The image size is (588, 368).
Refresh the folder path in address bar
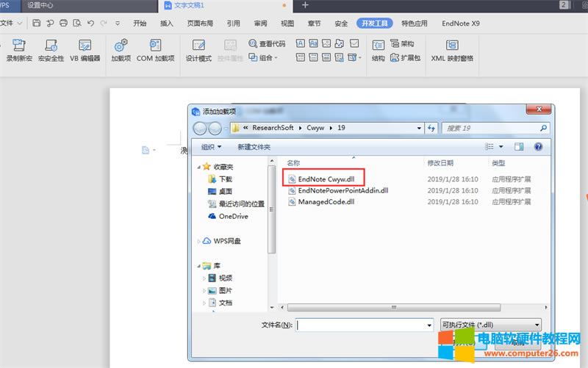pos(431,129)
